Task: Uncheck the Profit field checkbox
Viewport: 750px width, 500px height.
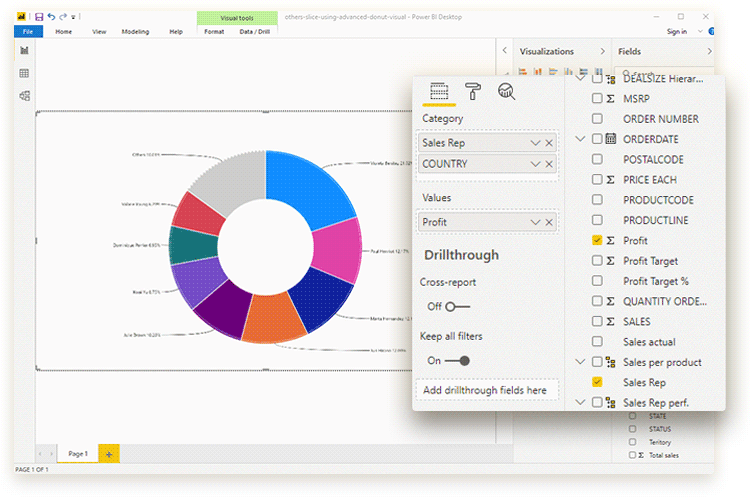Action: pyautogui.click(x=597, y=240)
